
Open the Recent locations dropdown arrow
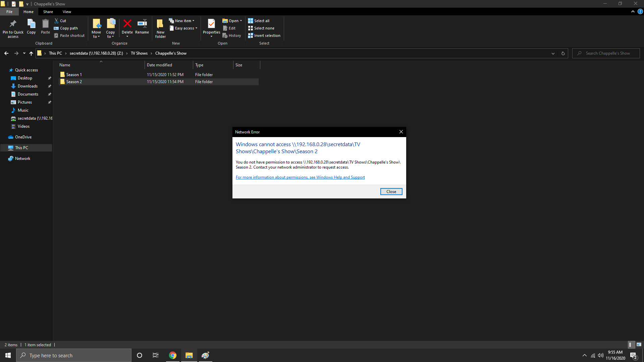click(24, 53)
